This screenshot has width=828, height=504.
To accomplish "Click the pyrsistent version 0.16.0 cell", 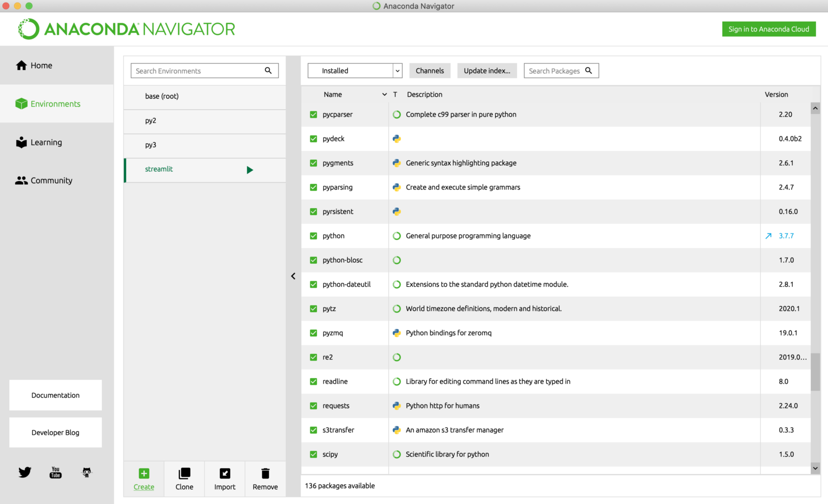I will (788, 212).
